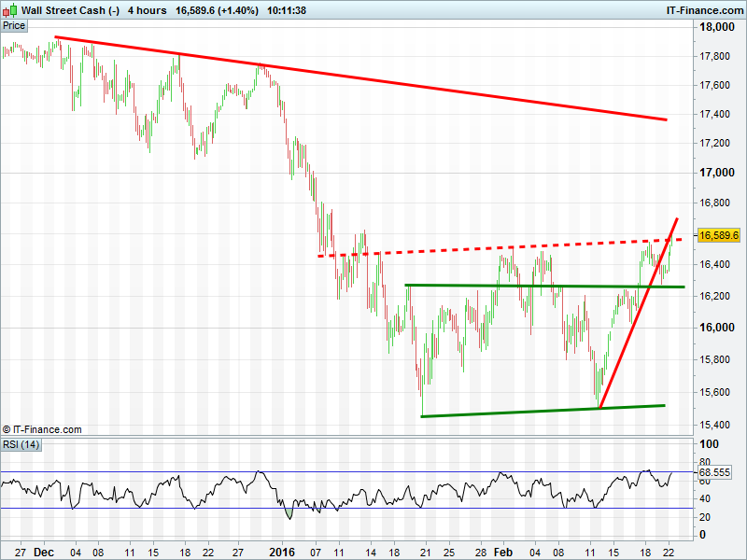Viewport: 747px width, 560px height.
Task: Click the 17,800 price axis label
Action: coord(714,56)
